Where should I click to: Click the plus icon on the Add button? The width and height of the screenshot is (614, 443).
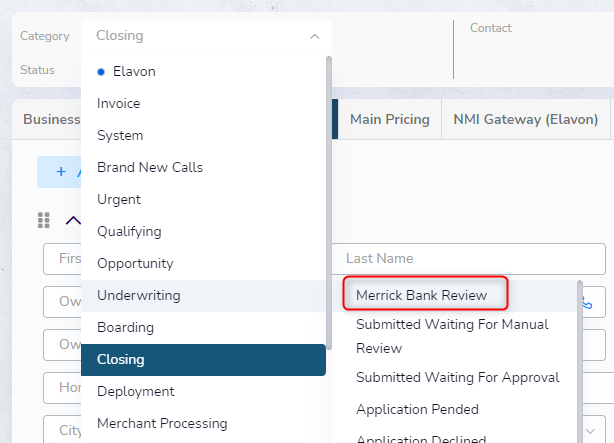point(61,172)
